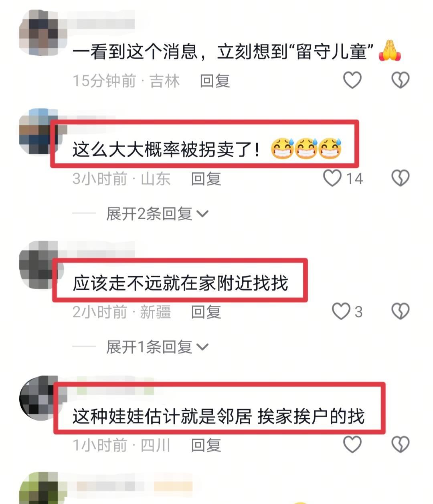Image resolution: width=433 pixels, height=504 pixels.
Task: Expand the 展开2条回复 replies
Action: pos(157,213)
